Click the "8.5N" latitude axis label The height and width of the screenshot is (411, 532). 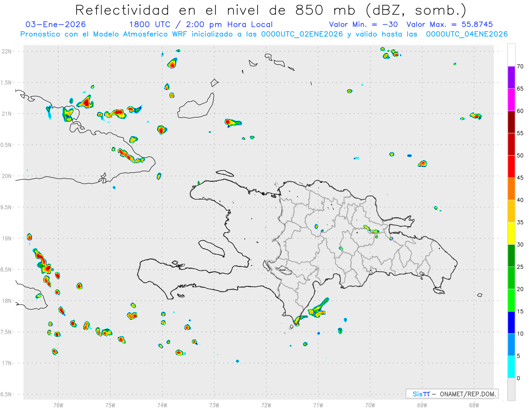(6, 270)
